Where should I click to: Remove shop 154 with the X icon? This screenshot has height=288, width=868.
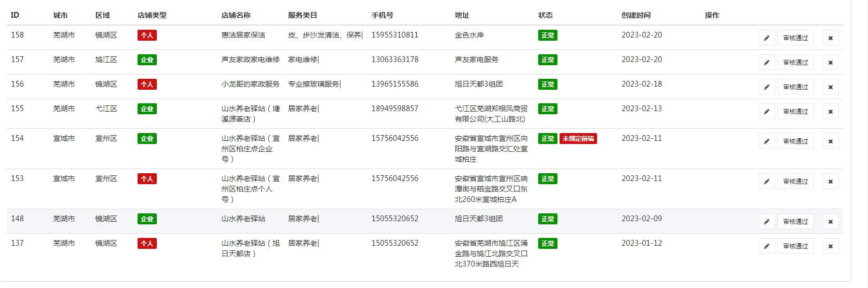pos(830,141)
